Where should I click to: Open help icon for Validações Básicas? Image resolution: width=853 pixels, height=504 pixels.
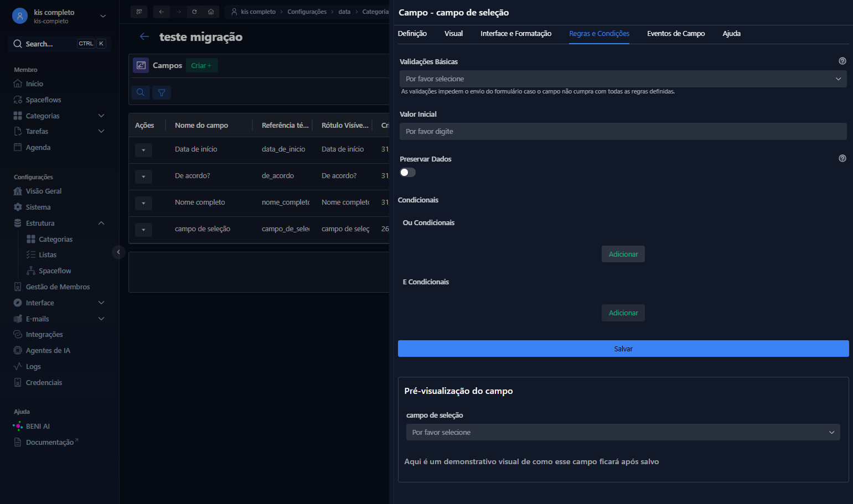pyautogui.click(x=842, y=61)
